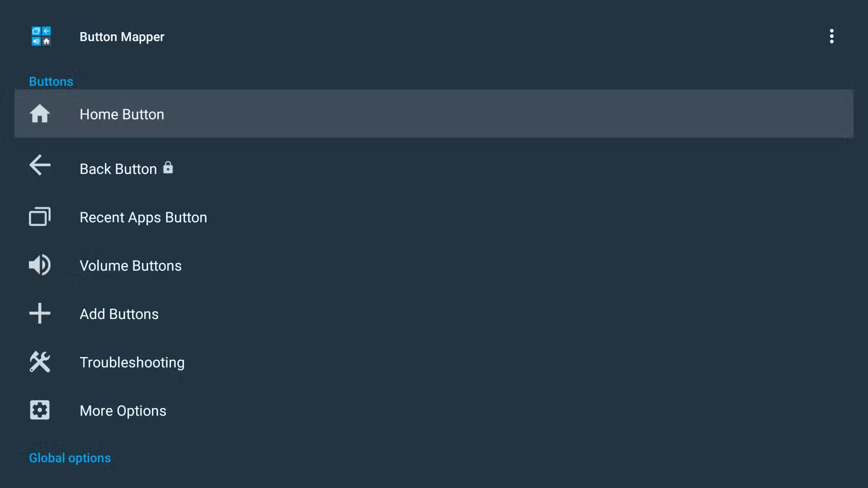868x488 pixels.
Task: Open the Troubleshooting text label
Action: click(132, 362)
